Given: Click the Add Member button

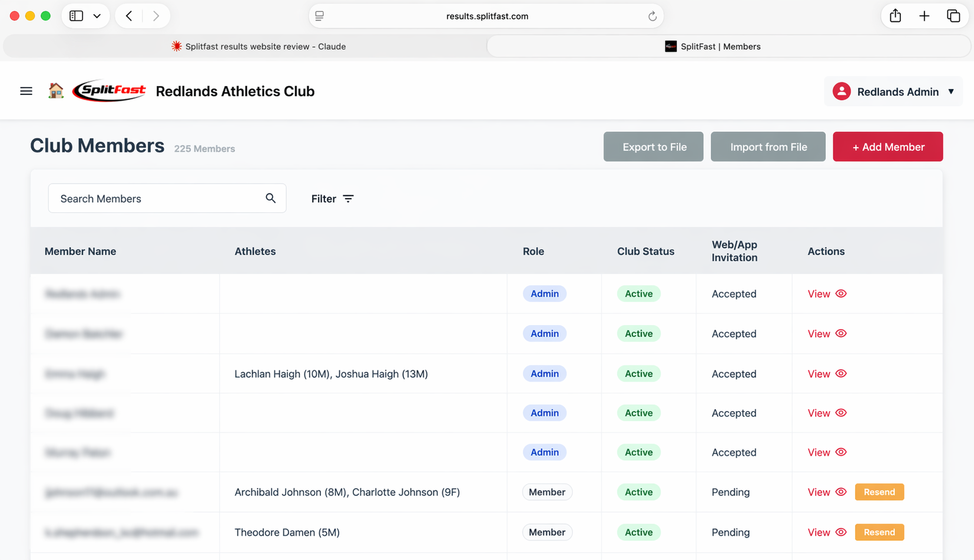Looking at the screenshot, I should pos(887,147).
